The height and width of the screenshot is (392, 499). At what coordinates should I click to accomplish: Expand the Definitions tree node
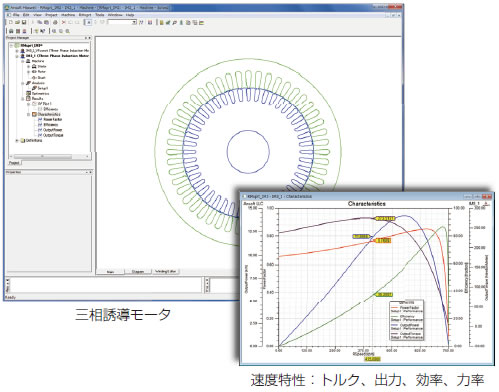[x=17, y=140]
